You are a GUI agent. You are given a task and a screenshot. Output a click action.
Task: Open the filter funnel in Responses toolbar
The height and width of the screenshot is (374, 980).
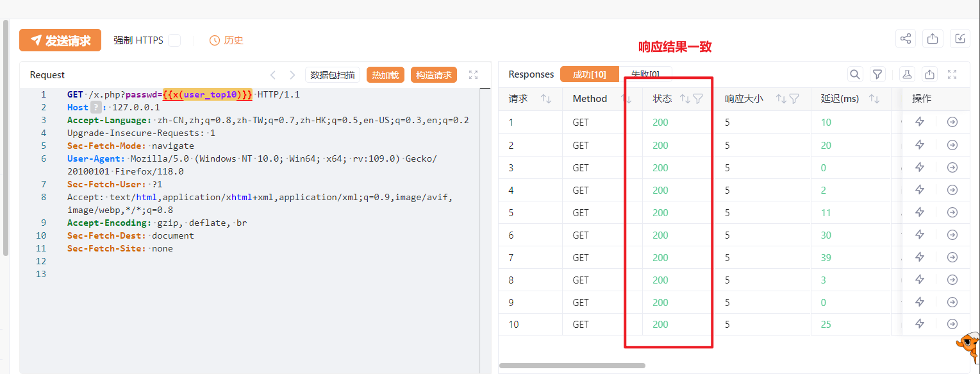(x=877, y=74)
